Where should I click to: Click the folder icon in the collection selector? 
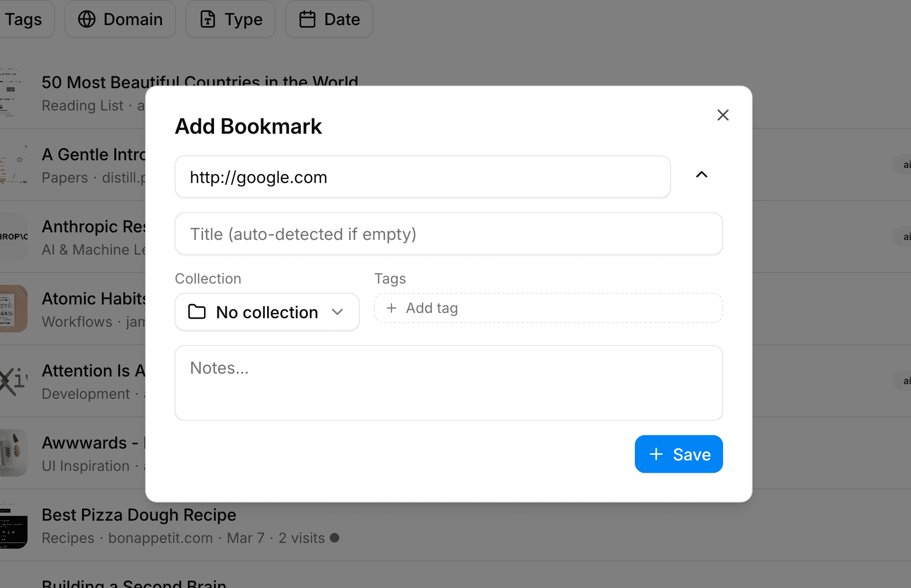(x=197, y=312)
